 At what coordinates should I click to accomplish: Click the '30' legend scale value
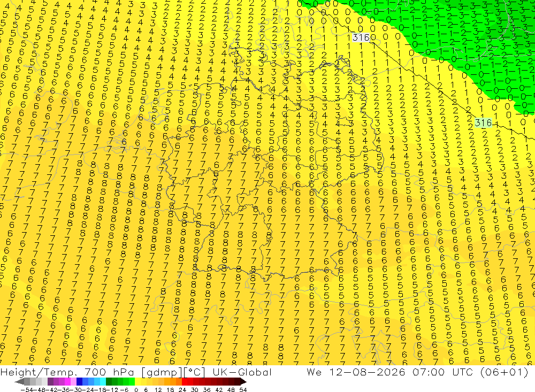[x=195, y=390]
